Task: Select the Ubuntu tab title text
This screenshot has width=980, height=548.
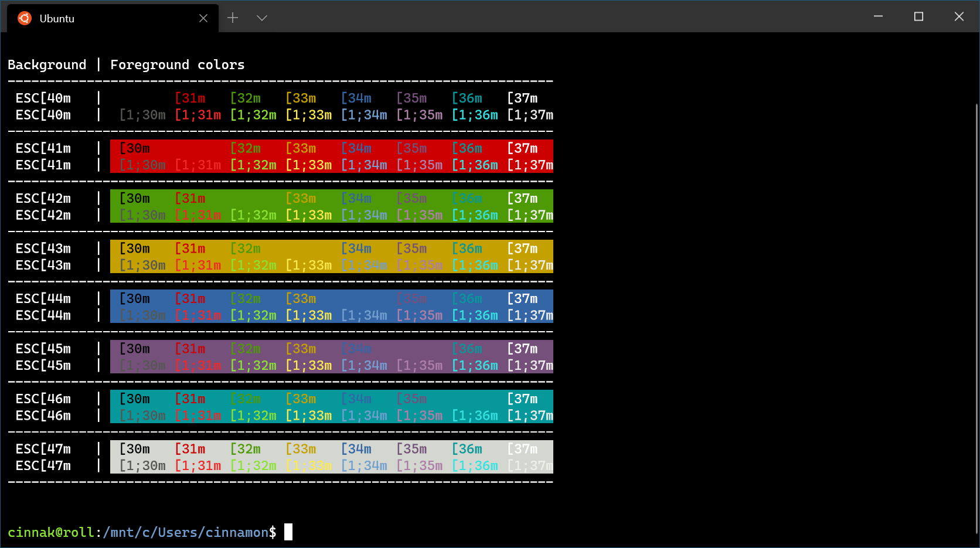Action: click(x=57, y=18)
